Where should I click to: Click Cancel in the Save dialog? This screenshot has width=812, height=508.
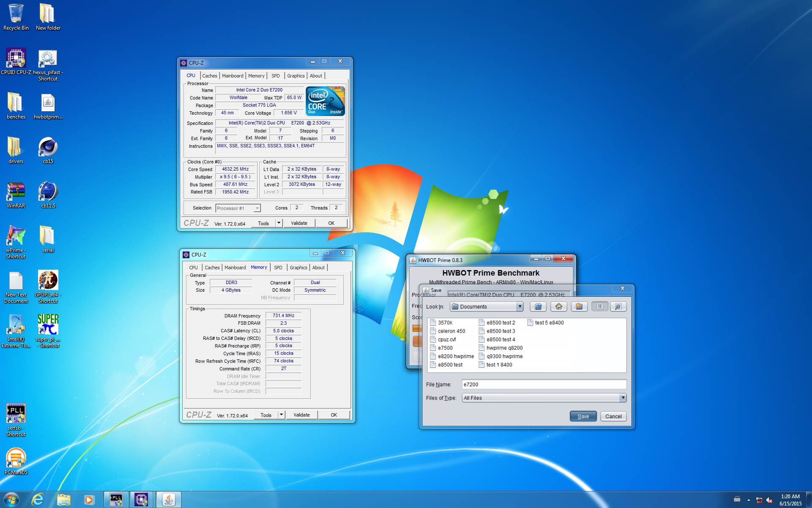point(613,416)
